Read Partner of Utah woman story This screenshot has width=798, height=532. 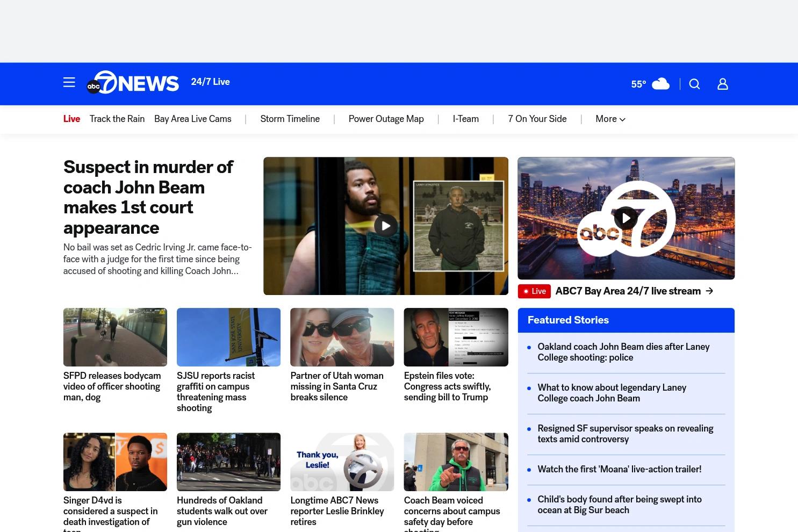(x=337, y=386)
